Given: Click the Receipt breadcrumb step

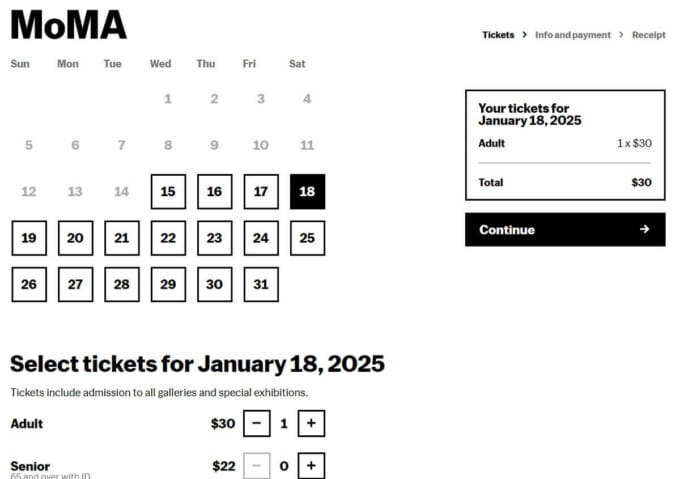Looking at the screenshot, I should point(648,35).
